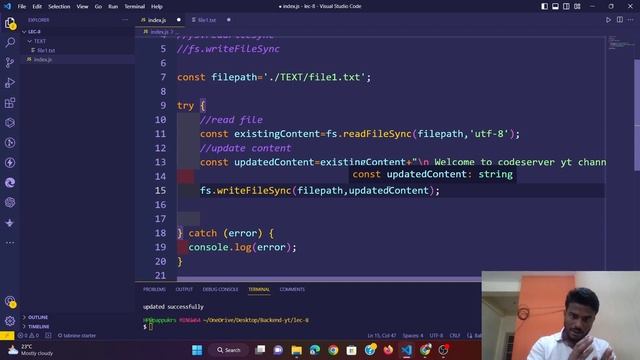This screenshot has width=640, height=360.
Task: Click index.js in the breadcrumb bar
Action: [159, 32]
